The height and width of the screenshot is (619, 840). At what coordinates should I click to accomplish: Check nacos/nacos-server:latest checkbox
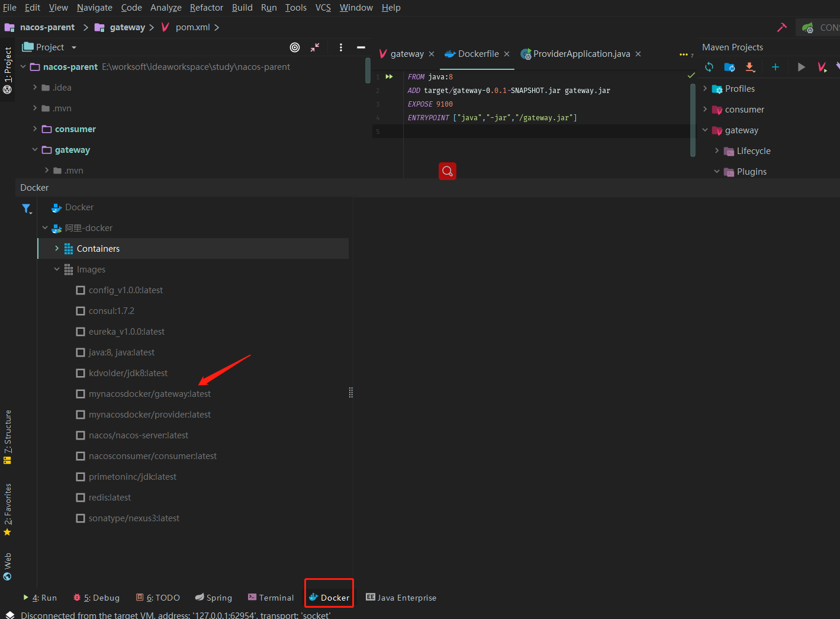click(81, 435)
